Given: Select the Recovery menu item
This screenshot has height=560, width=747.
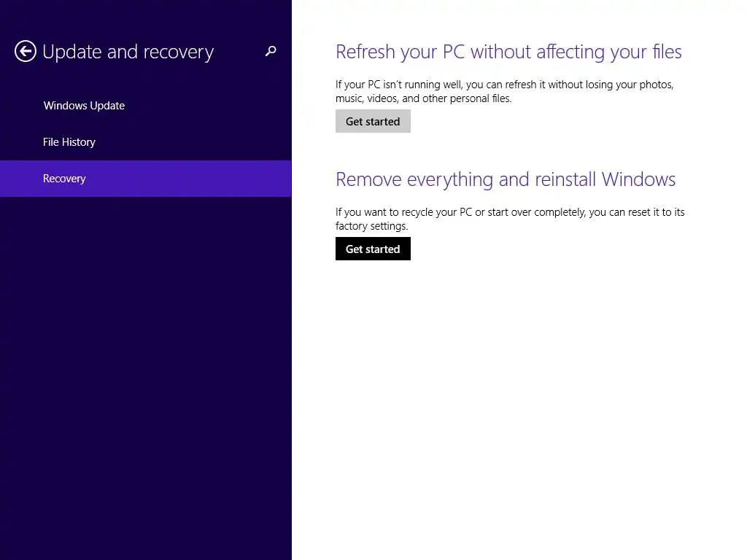Looking at the screenshot, I should click(x=146, y=179).
